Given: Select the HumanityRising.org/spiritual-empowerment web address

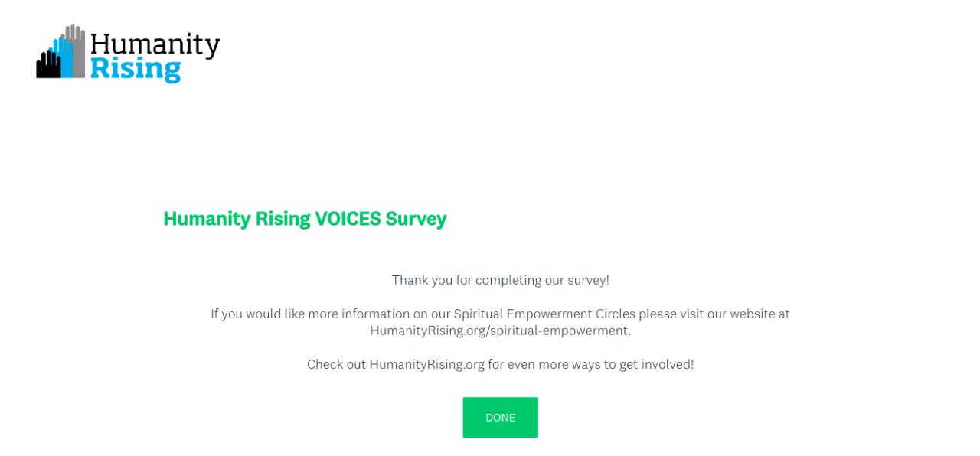Looking at the screenshot, I should tap(499, 331).
